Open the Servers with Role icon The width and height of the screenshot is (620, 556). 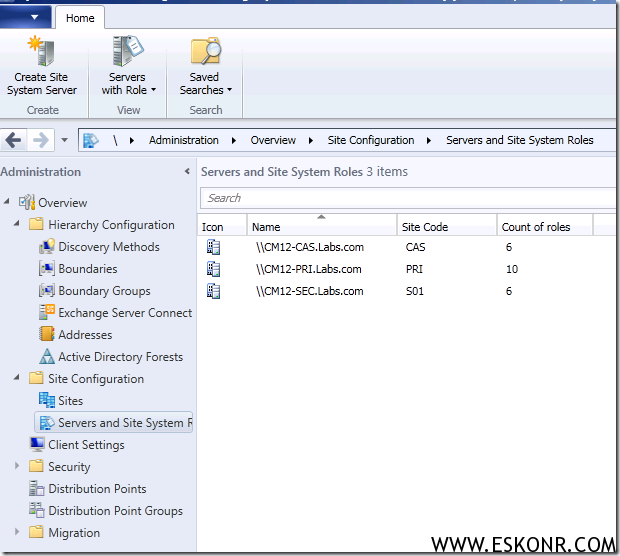tap(127, 51)
